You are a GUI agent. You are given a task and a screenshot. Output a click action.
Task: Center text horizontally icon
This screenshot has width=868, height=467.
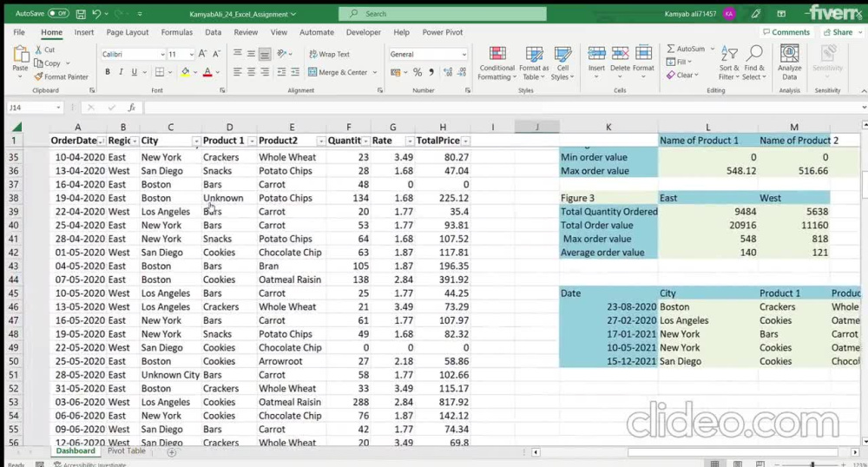point(252,72)
